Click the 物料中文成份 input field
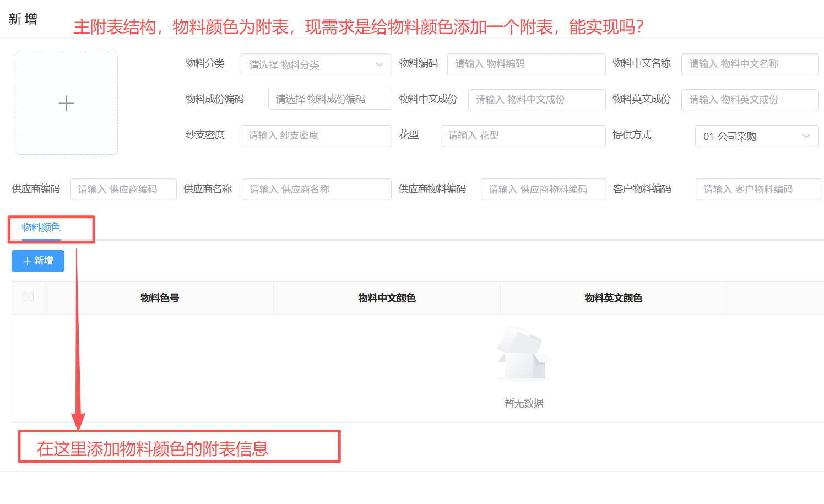824x504 pixels. pos(536,100)
